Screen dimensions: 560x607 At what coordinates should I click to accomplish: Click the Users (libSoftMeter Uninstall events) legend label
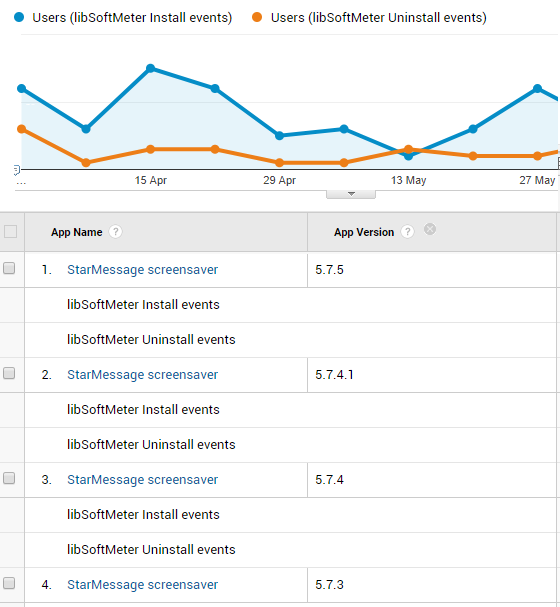(x=378, y=18)
